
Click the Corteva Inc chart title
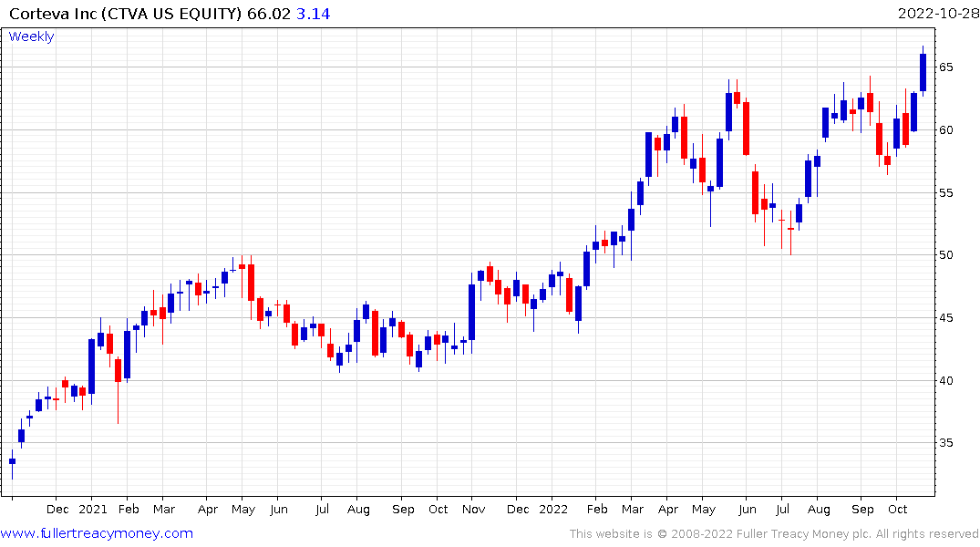pyautogui.click(x=125, y=14)
